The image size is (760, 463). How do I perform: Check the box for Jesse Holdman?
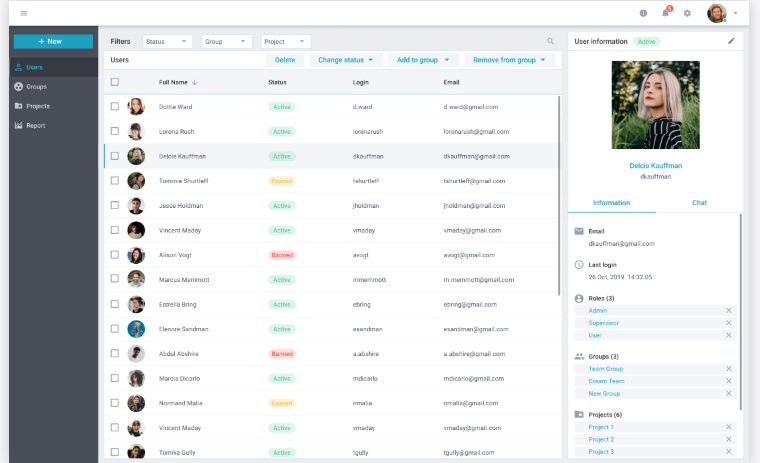click(115, 205)
